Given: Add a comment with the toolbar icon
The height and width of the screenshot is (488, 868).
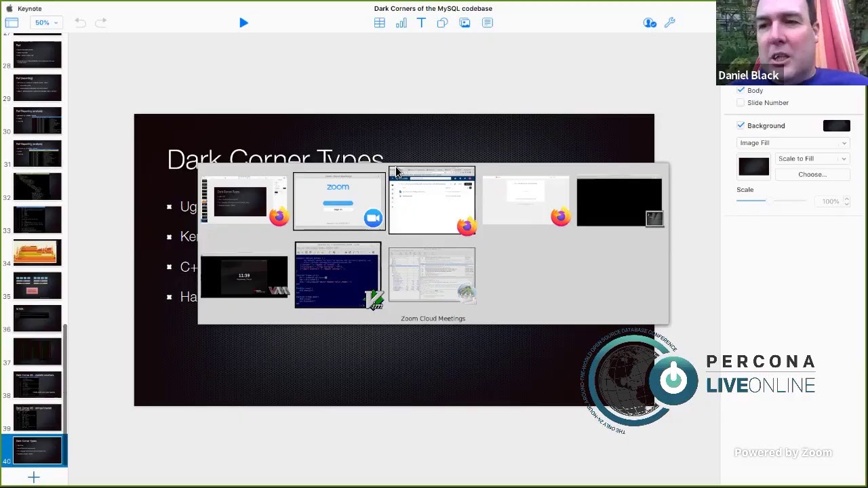Looking at the screenshot, I should [488, 23].
